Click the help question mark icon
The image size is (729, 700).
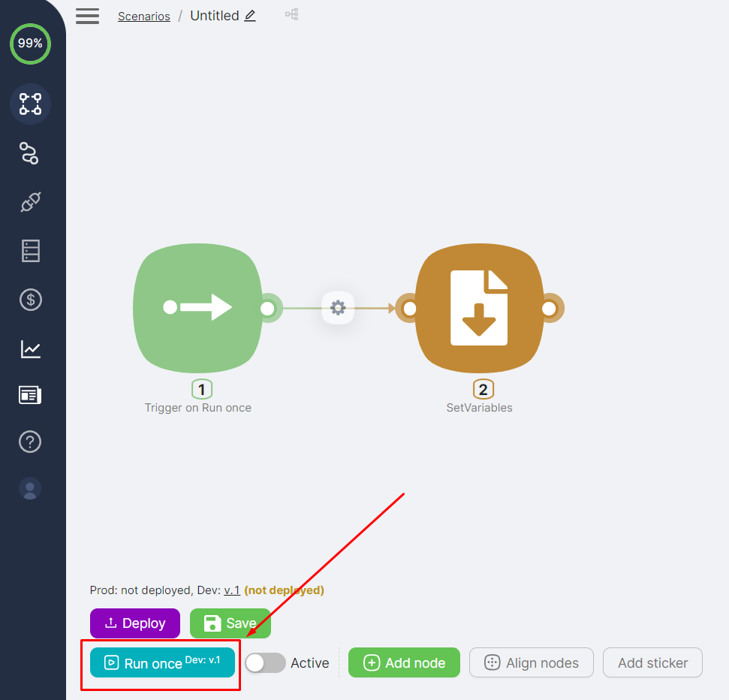pyautogui.click(x=30, y=442)
